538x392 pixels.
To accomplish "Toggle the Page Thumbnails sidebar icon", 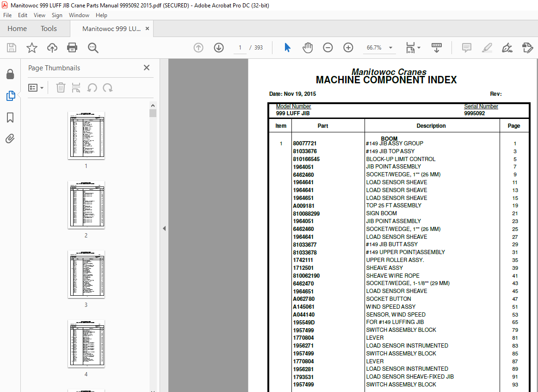I will [x=11, y=96].
